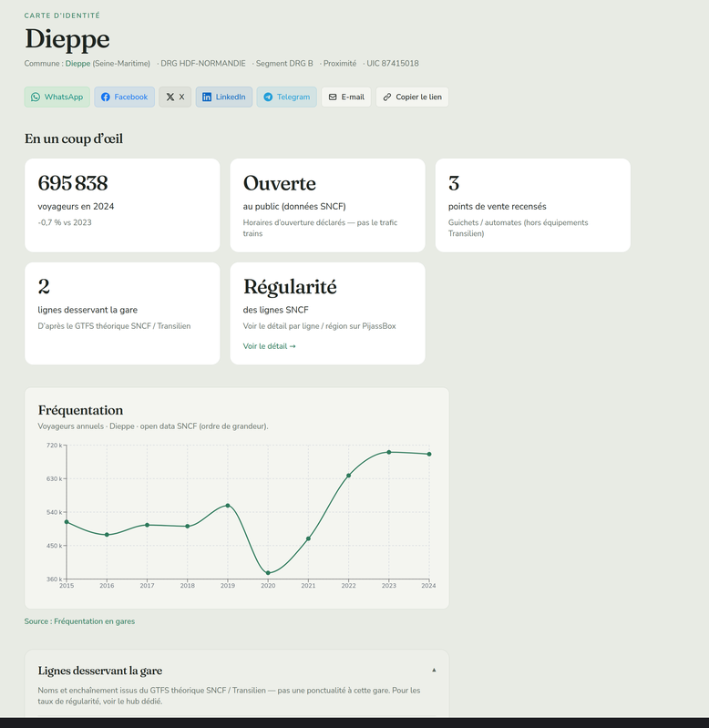Click the chain link copy icon
Viewport: 709px width, 728px height.
[x=386, y=97]
